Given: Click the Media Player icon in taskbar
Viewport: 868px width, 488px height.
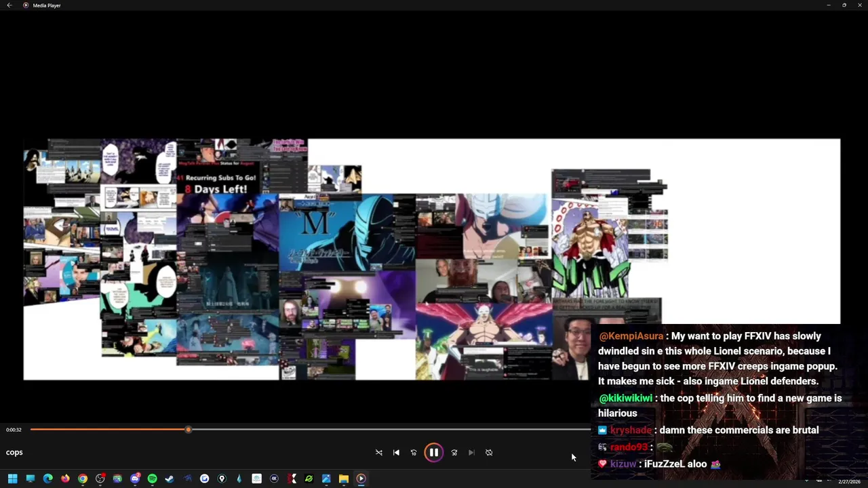Looking at the screenshot, I should click(x=361, y=479).
